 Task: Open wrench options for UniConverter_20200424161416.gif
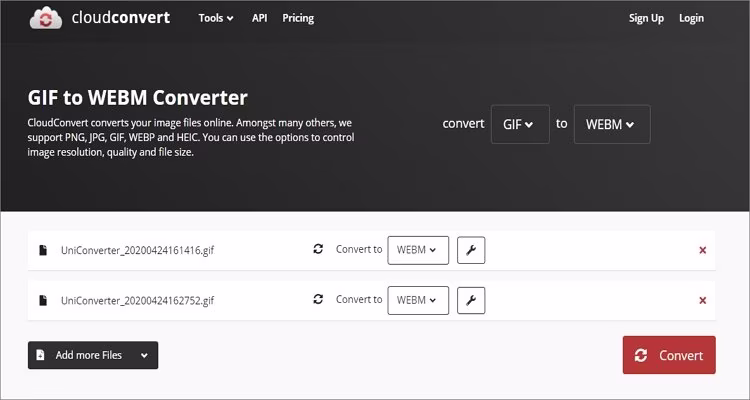pos(471,250)
